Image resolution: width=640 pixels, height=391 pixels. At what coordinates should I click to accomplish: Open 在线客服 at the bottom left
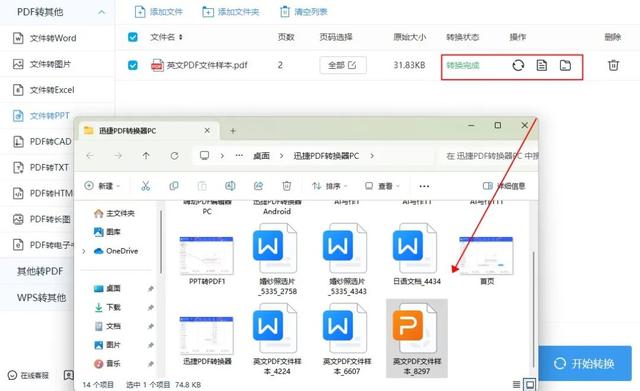[29, 375]
